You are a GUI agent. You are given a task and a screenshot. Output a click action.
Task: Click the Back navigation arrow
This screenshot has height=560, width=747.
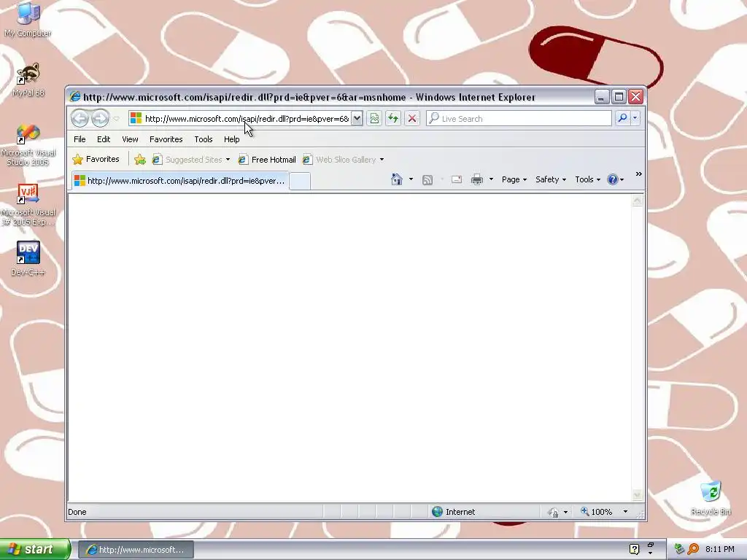[x=80, y=118]
